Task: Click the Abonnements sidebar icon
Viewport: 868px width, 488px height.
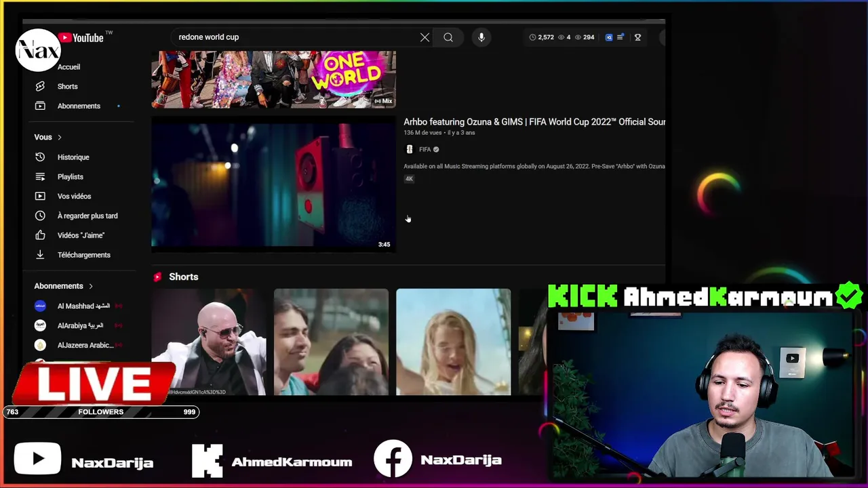Action: coord(40,106)
